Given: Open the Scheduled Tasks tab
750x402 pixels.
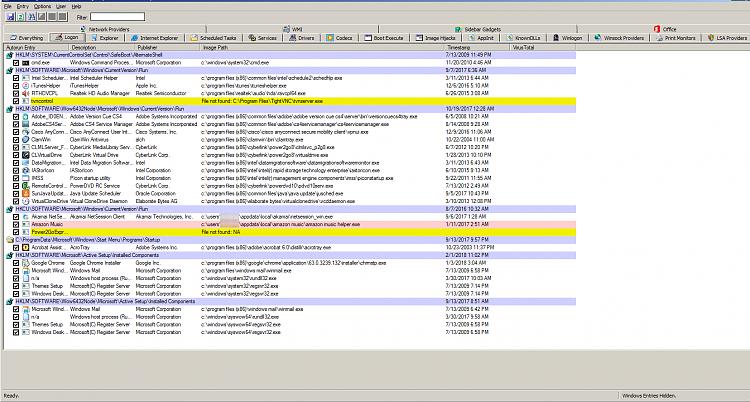Looking at the screenshot, I should 213,38.
